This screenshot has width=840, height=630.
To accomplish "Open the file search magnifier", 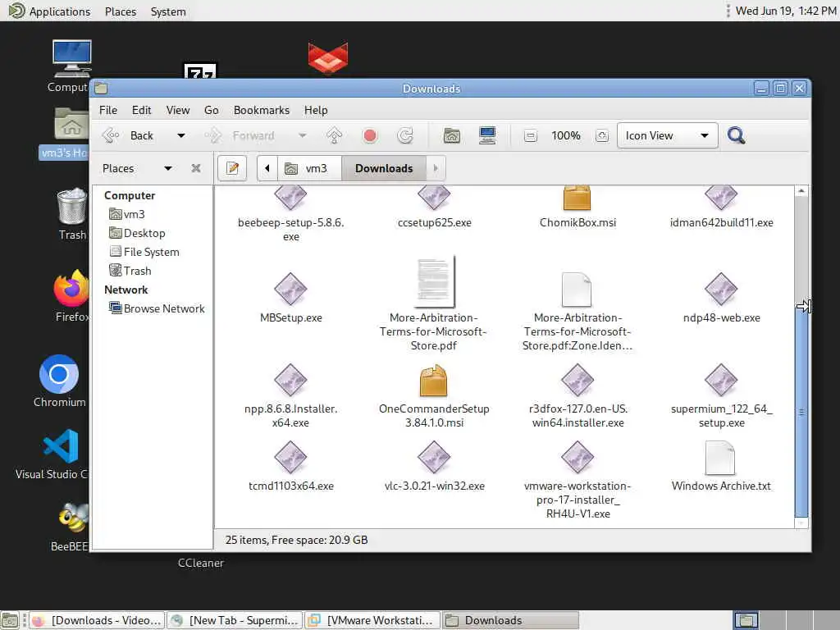I will [x=737, y=135].
